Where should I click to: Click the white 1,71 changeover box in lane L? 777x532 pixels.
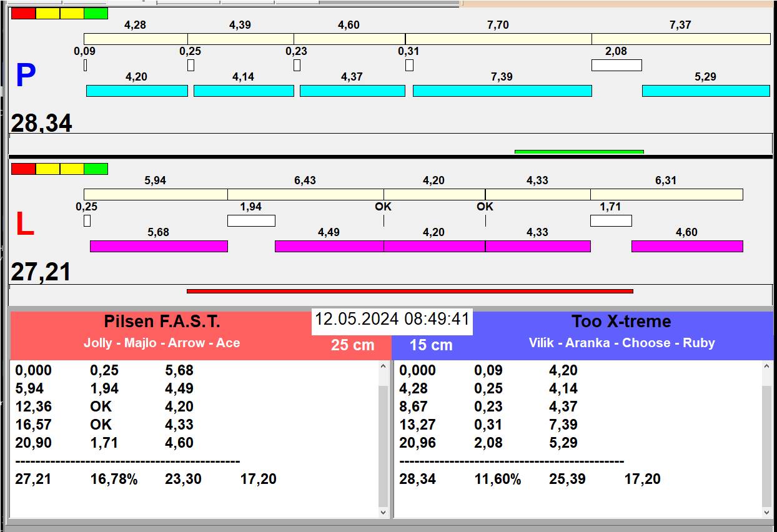611,220
